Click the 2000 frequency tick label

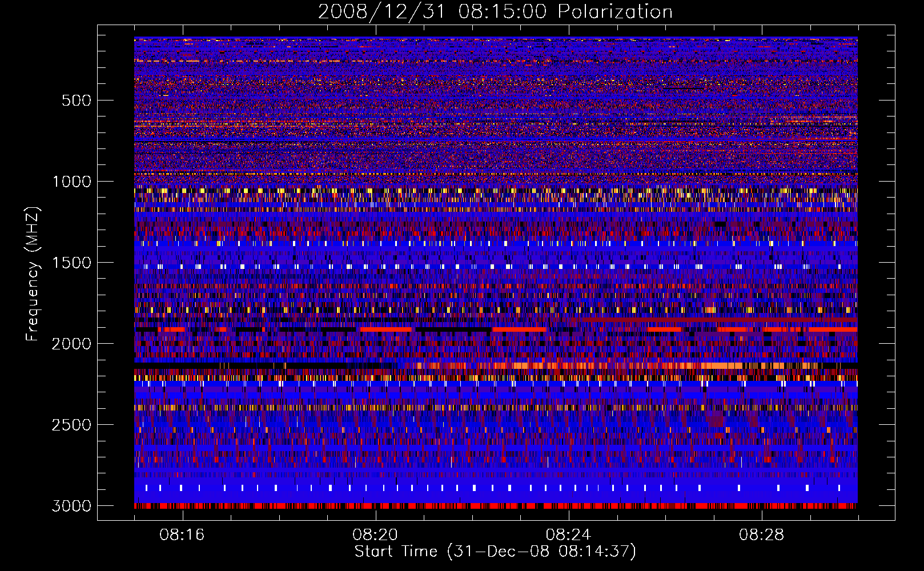point(71,344)
